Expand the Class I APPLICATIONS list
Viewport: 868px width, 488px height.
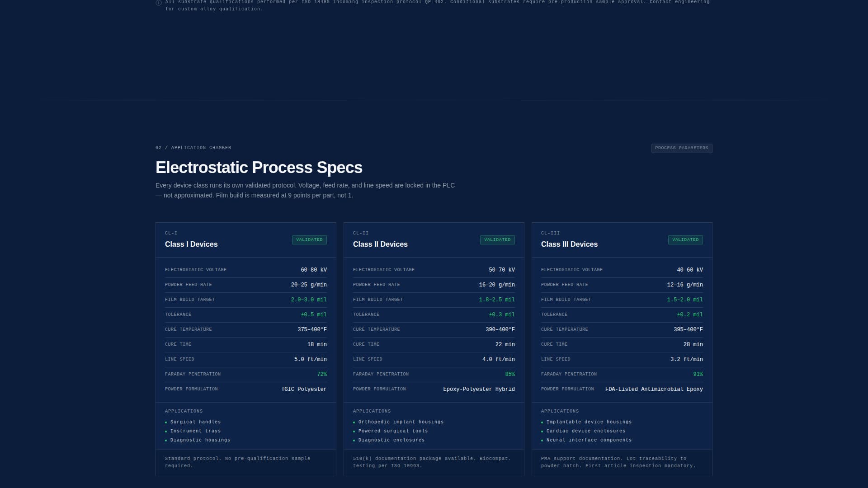pyautogui.click(x=184, y=411)
